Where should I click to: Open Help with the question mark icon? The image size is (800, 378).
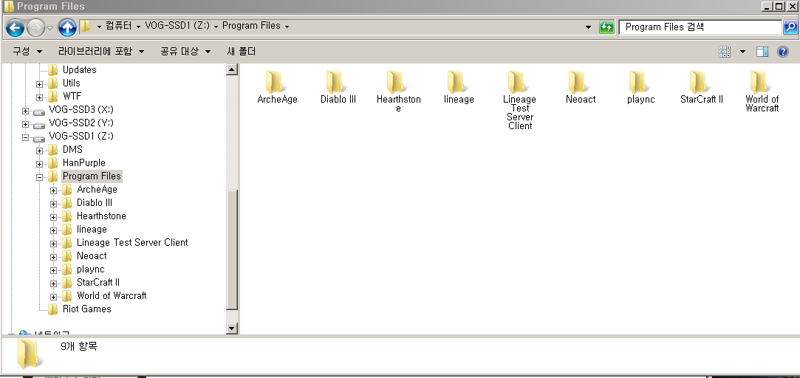(x=783, y=52)
